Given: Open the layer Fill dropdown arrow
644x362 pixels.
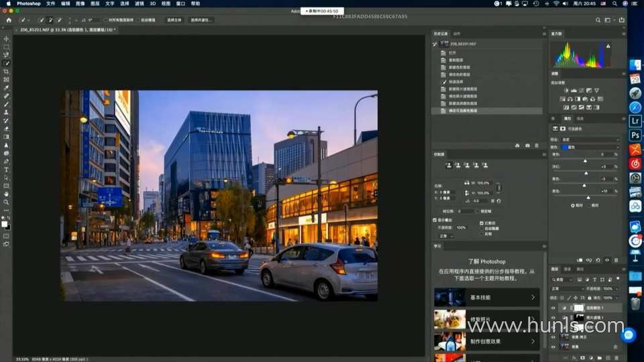Looking at the screenshot, I should click(x=617, y=298).
